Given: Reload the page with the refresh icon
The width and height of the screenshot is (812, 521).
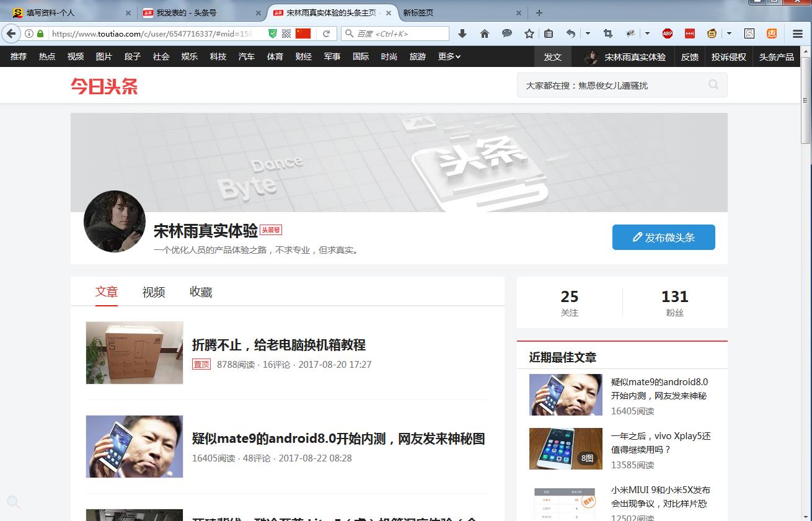Looking at the screenshot, I should pyautogui.click(x=326, y=33).
